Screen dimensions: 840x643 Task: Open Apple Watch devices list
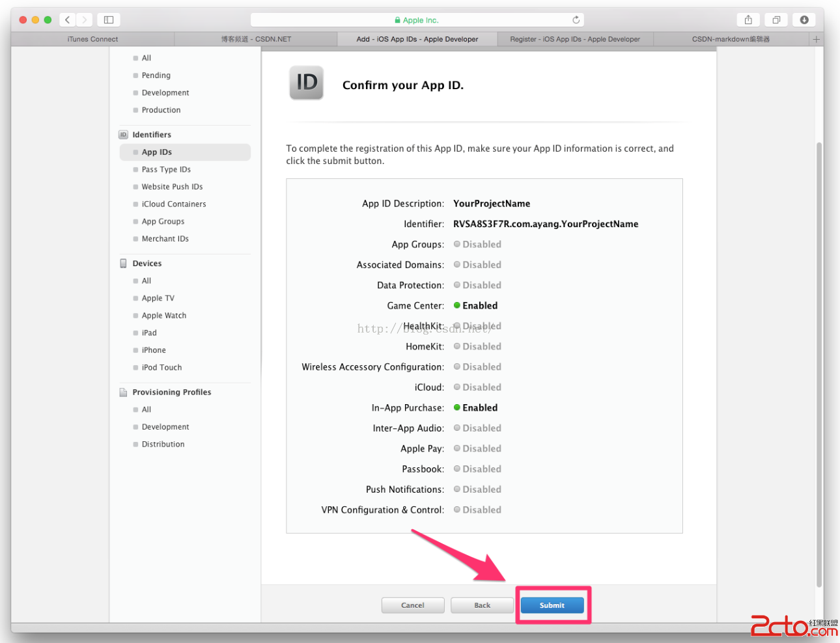pyautogui.click(x=164, y=316)
